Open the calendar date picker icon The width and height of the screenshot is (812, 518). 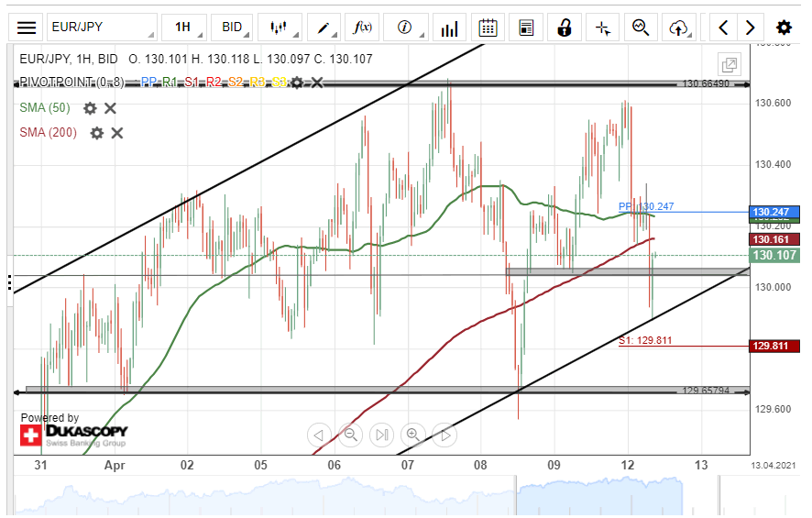488,28
